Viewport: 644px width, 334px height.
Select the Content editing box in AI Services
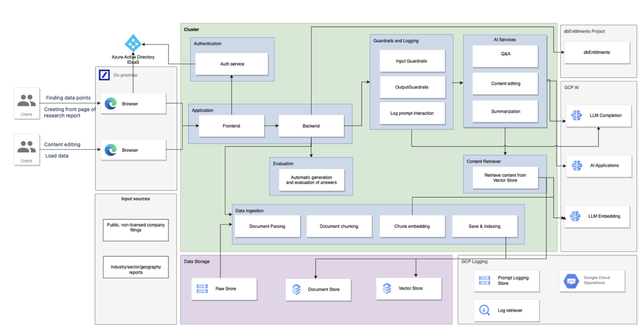[505, 83]
